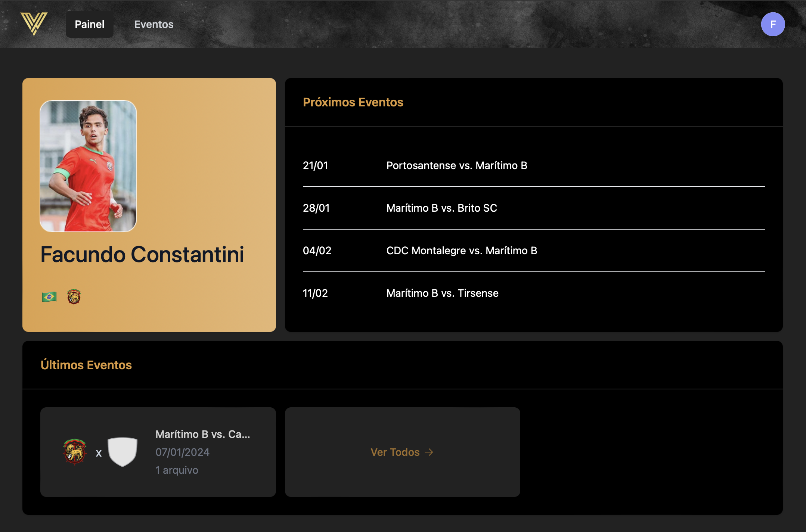The height and width of the screenshot is (532, 806).
Task: Open the user avatar F menu
Action: tap(773, 24)
